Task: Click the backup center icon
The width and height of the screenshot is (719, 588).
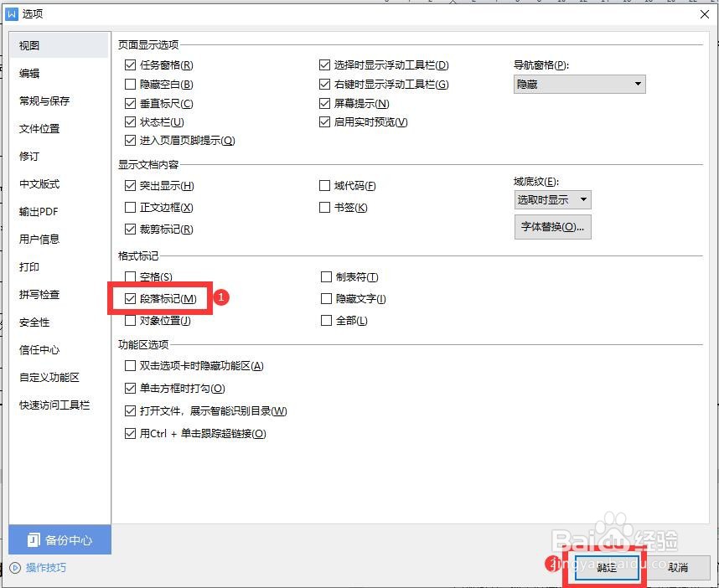Action: tap(34, 540)
